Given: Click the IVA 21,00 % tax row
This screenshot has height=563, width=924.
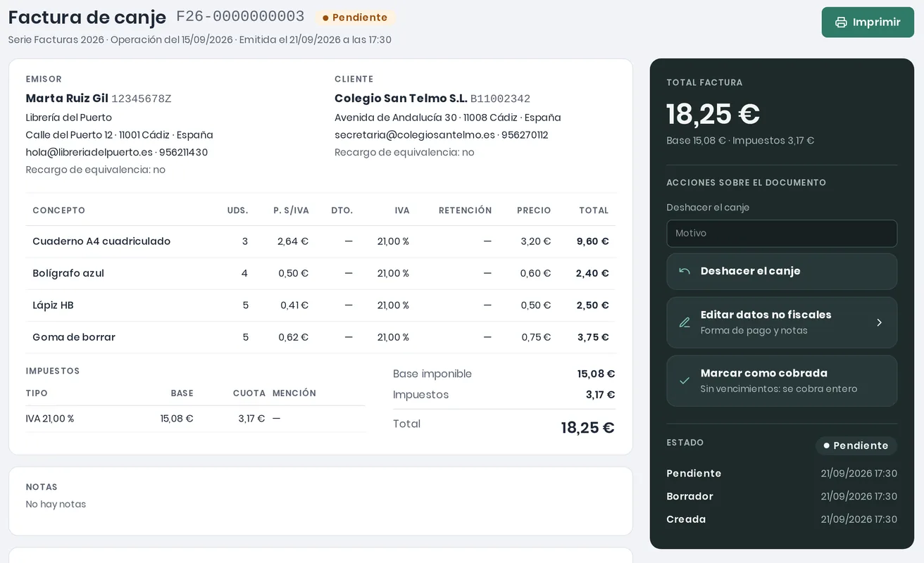Looking at the screenshot, I should click(x=195, y=419).
